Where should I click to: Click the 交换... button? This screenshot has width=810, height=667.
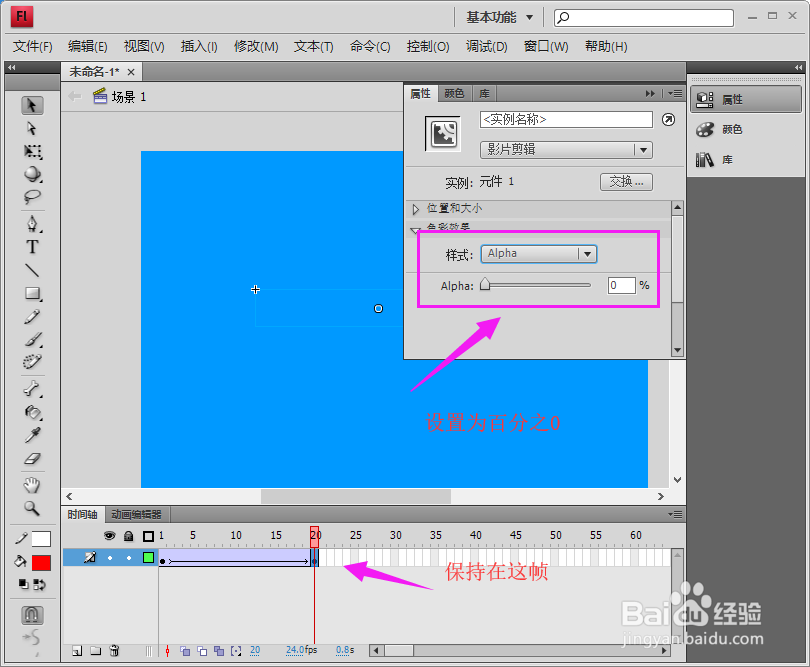(627, 182)
